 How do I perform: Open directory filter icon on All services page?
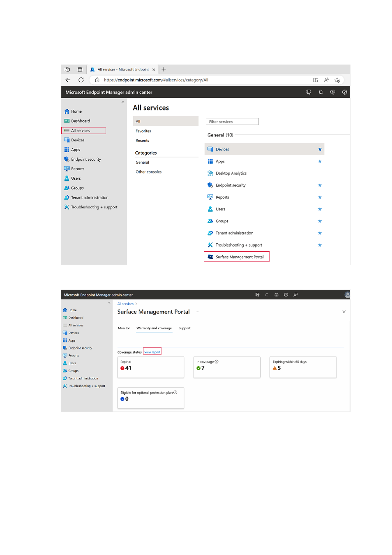pos(309,92)
